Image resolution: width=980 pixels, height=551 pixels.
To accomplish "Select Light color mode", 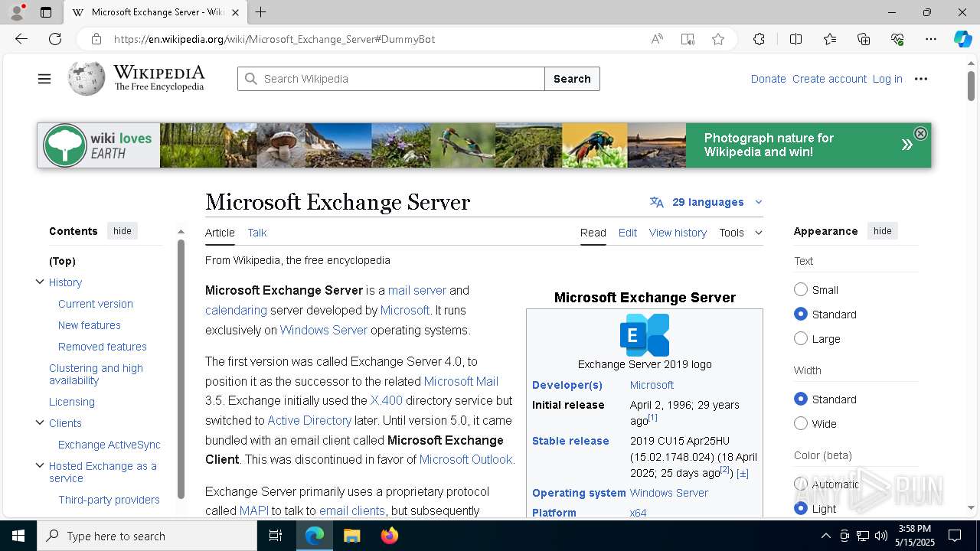I will pos(801,508).
